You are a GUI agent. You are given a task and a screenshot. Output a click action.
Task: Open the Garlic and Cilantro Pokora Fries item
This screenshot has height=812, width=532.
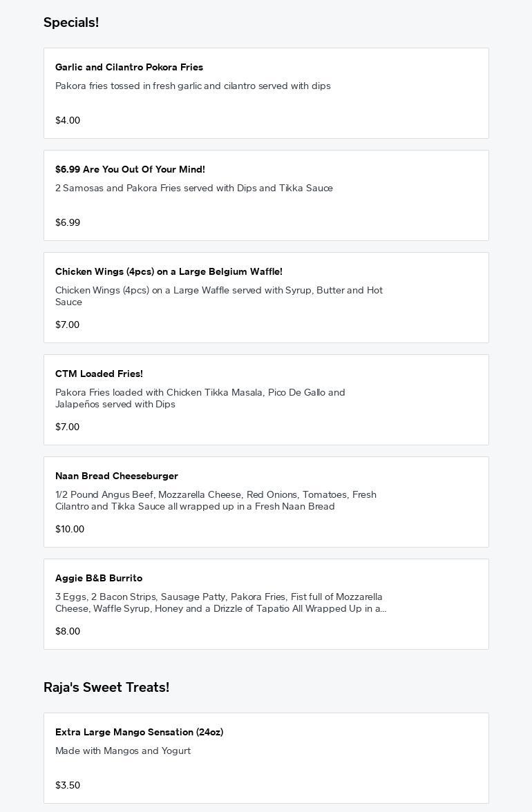click(129, 67)
